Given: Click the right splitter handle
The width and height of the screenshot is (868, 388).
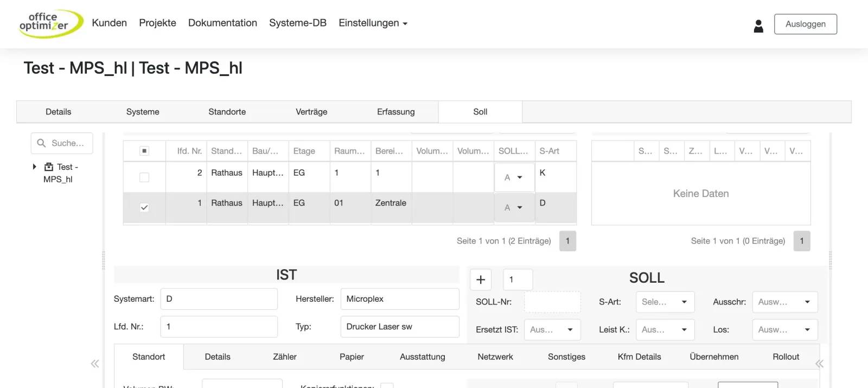Looking at the screenshot, I should point(830,260).
